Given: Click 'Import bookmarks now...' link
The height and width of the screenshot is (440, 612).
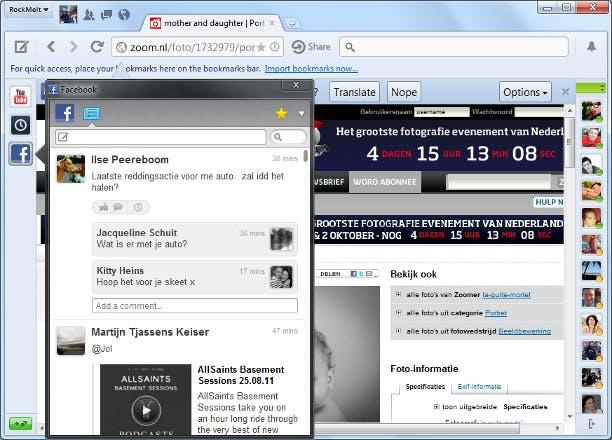Looking at the screenshot, I should [x=311, y=69].
